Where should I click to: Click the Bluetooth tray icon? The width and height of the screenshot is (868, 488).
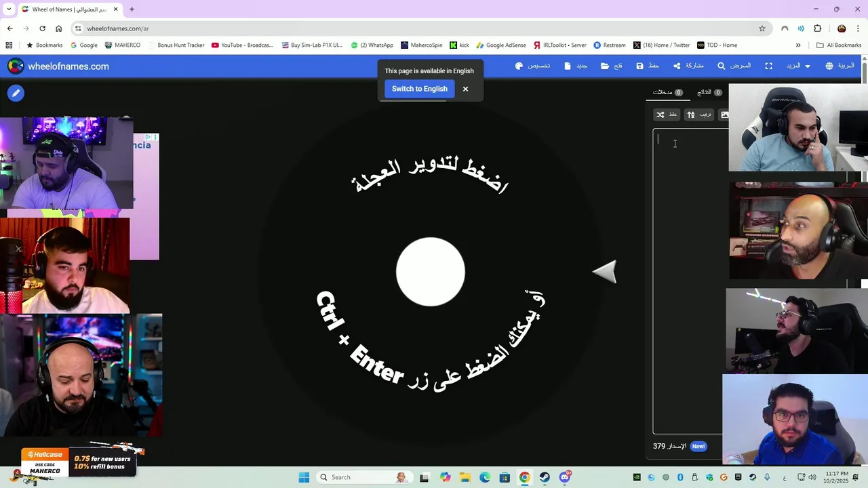click(x=680, y=477)
